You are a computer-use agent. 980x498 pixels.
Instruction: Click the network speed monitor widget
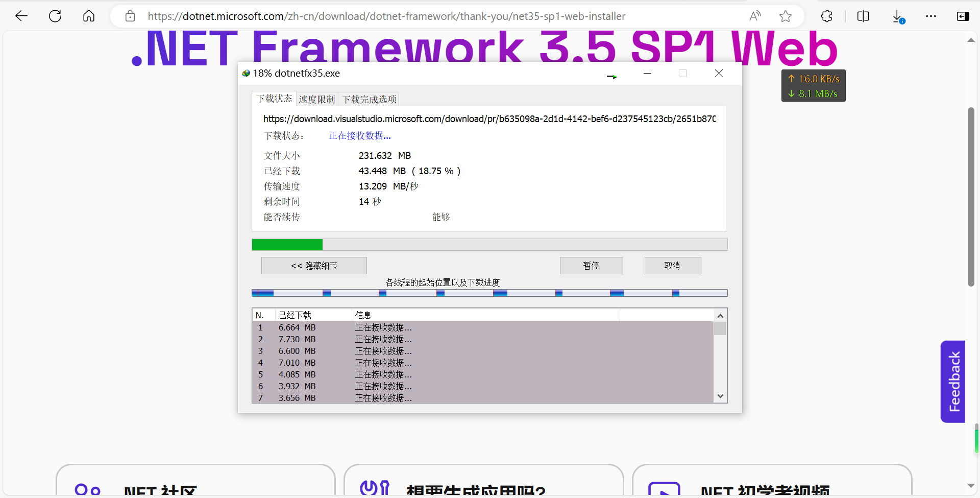coord(814,86)
